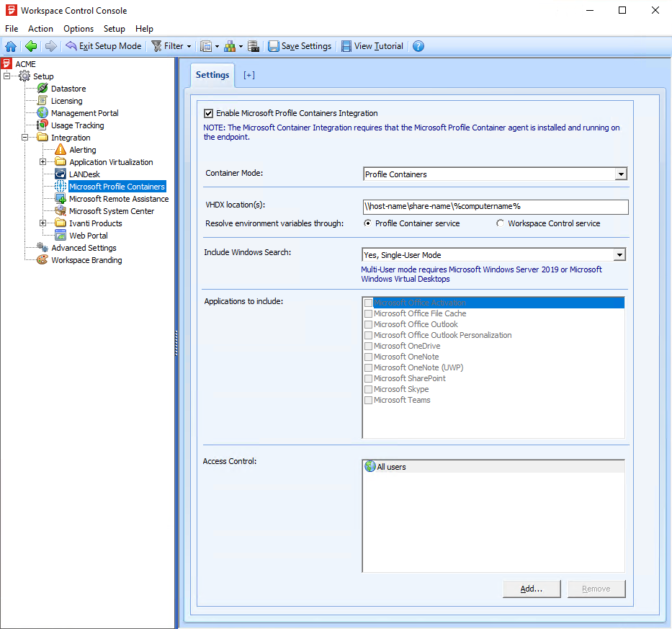Click the green Back navigation arrow
Image resolution: width=672 pixels, height=629 pixels.
[30, 45]
